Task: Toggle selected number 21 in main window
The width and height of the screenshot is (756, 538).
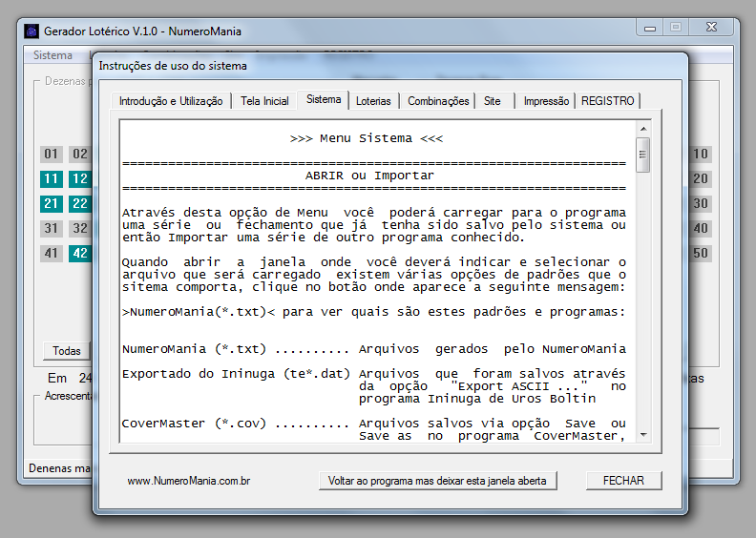Action: tap(52, 204)
